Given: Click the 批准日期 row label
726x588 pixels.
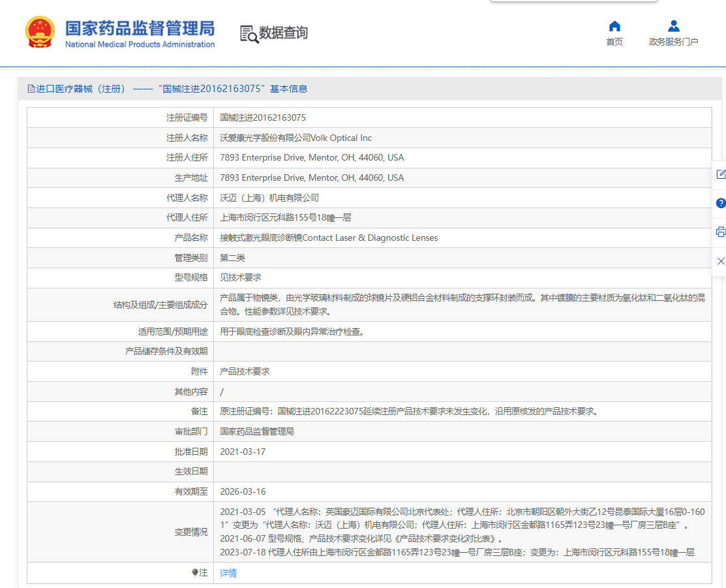Looking at the screenshot, I should pyautogui.click(x=191, y=452).
